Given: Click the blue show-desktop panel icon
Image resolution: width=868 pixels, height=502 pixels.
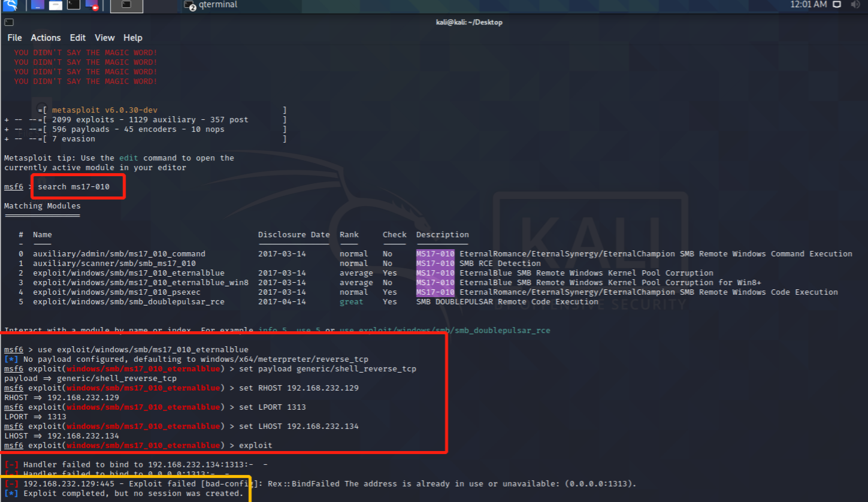Looking at the screenshot, I should (x=37, y=5).
